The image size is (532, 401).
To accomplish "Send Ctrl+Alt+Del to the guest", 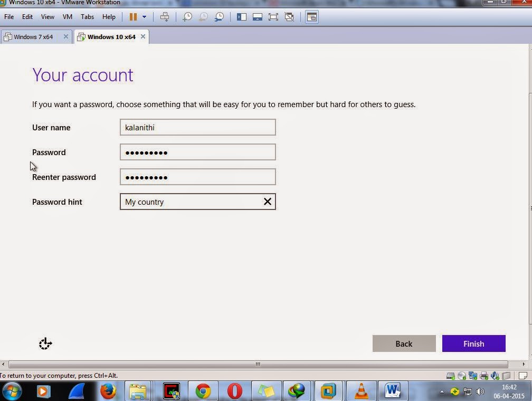I will tap(165, 16).
